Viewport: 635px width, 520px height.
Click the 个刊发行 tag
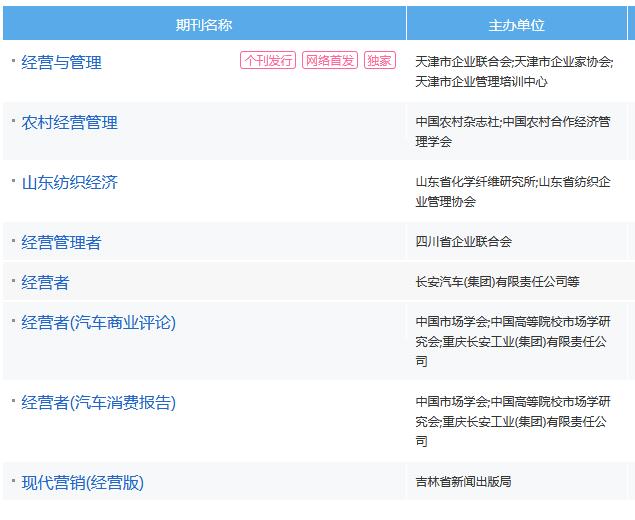[x=268, y=60]
